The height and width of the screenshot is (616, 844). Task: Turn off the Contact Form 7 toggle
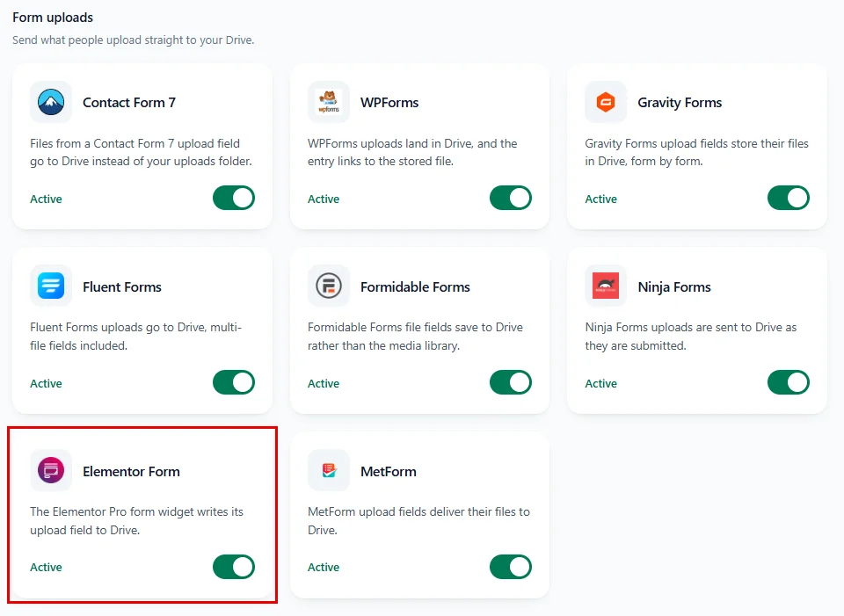click(234, 198)
